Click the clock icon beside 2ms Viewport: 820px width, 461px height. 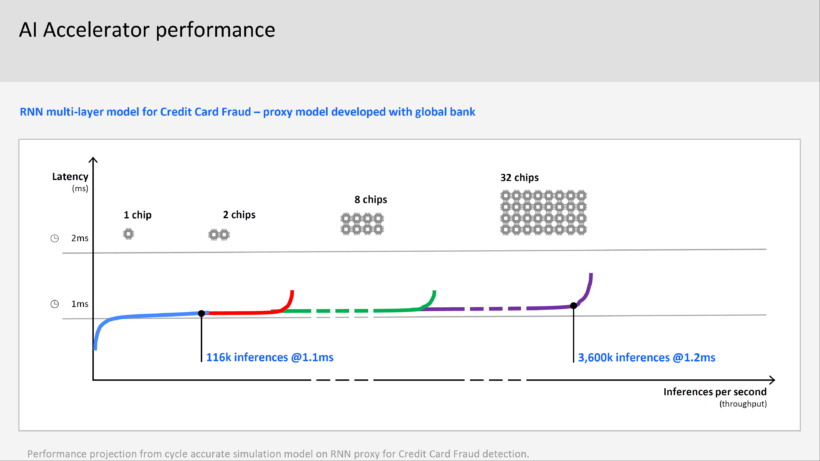54,238
